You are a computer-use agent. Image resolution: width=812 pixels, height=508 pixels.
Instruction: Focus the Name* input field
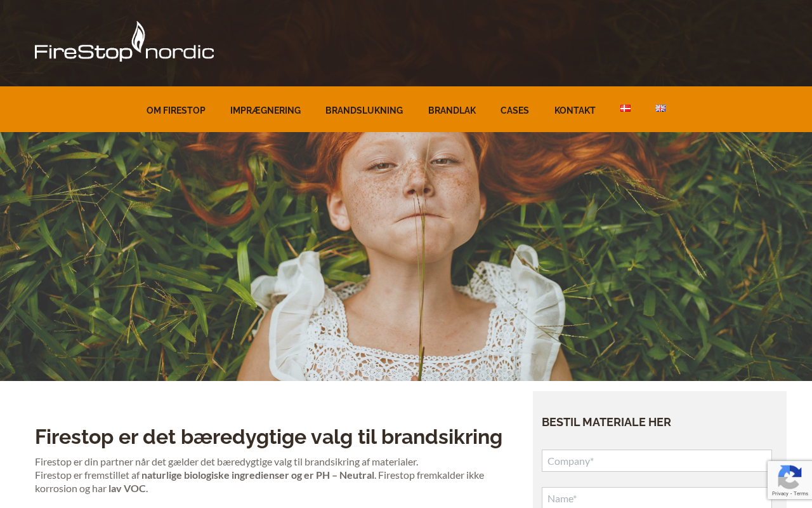coord(657,498)
